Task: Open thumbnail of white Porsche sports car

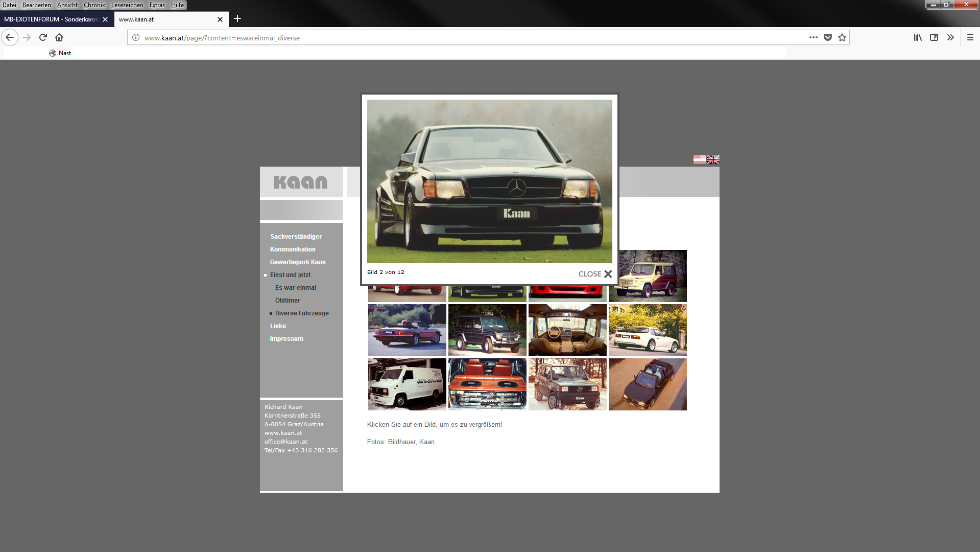Action: tap(648, 330)
